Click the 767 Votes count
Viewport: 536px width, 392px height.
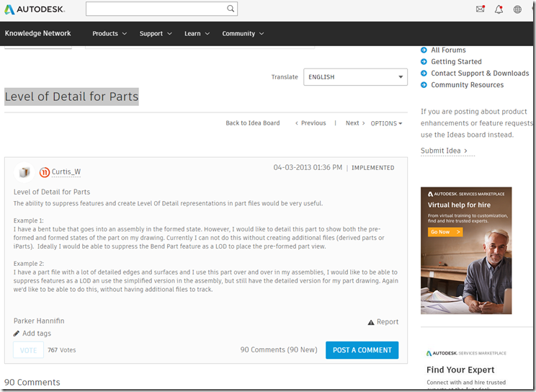(61, 350)
